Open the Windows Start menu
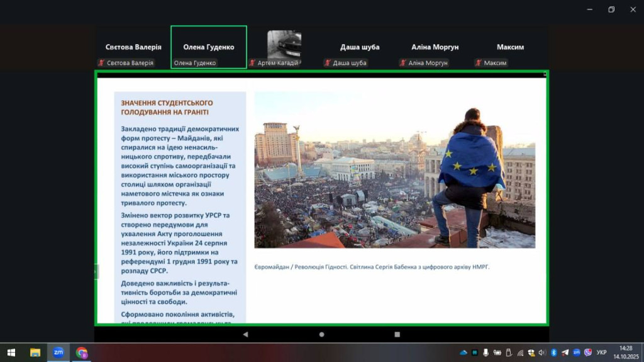 coord(11,353)
